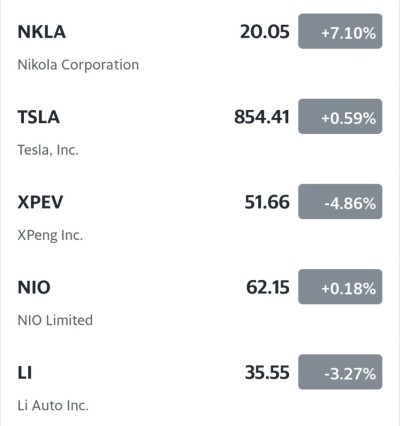The image size is (400, 426).
Task: Toggle the +7.10% change badge
Action: coord(340,31)
